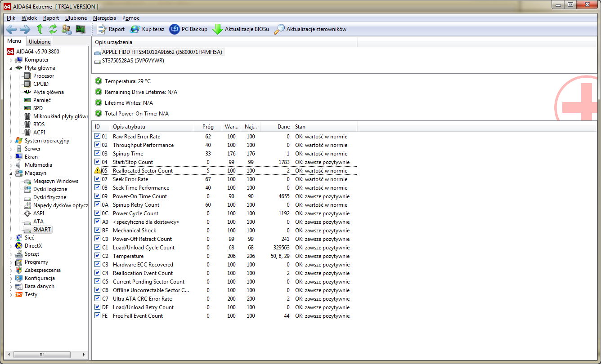Viewport: 601px width, 364px height.
Task: Open the Plik menu
Action: [11, 18]
